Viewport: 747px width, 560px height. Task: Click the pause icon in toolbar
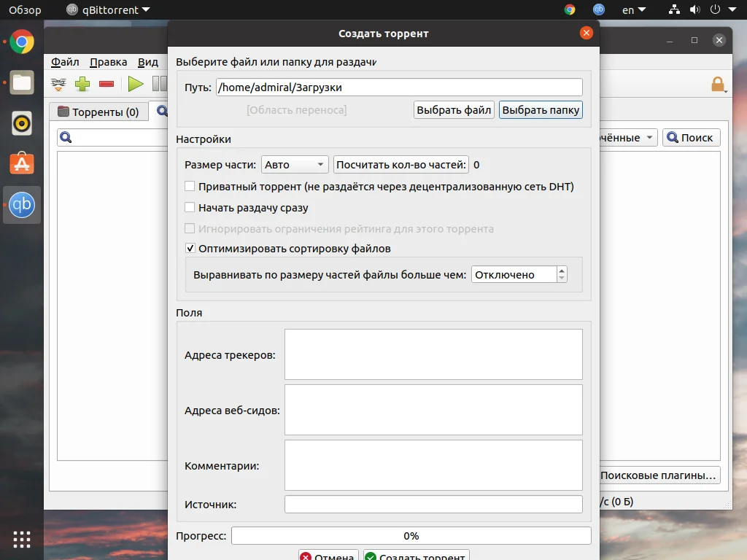pyautogui.click(x=160, y=85)
